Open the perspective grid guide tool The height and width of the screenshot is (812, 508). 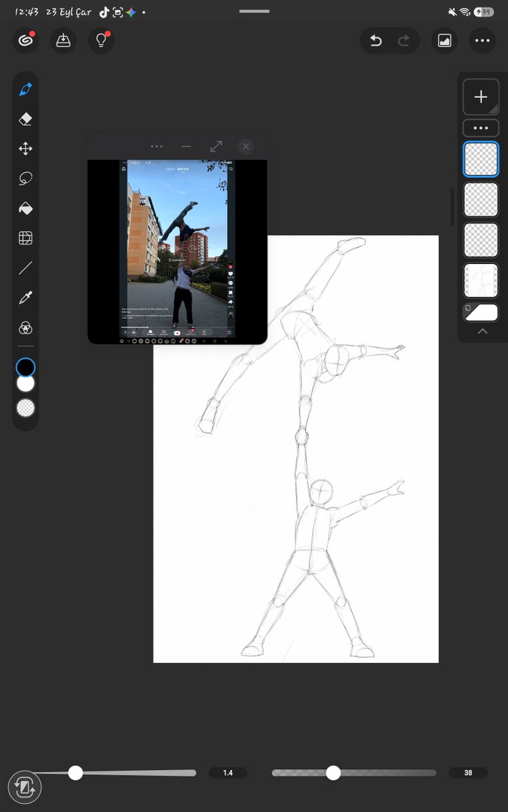(x=26, y=238)
